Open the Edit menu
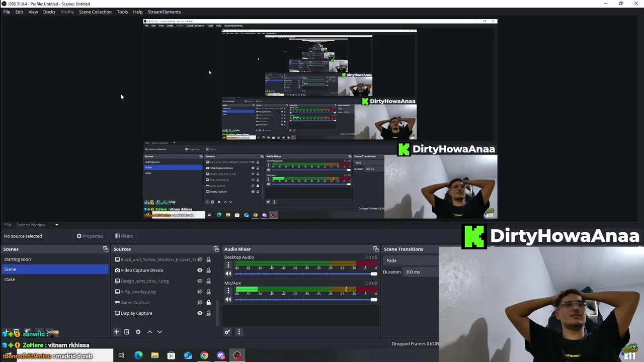This screenshot has width=644, height=362. [19, 12]
